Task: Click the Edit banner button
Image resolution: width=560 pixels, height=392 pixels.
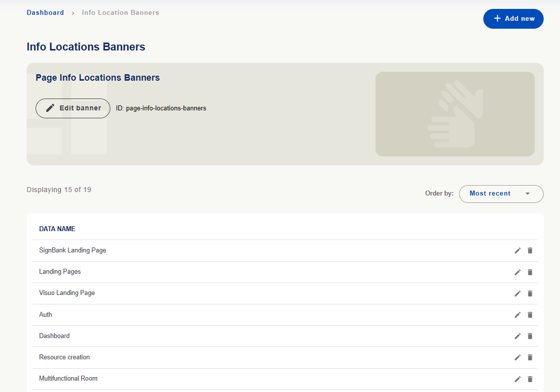Action: click(73, 108)
